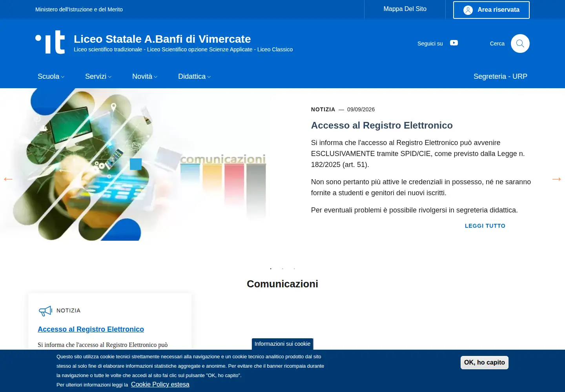Click the Cerca label

pos(497,44)
